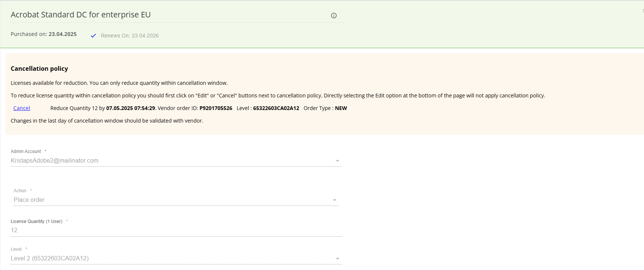Image resolution: width=644 pixels, height=270 pixels.
Task: Click the Admin Account label
Action: click(26, 151)
